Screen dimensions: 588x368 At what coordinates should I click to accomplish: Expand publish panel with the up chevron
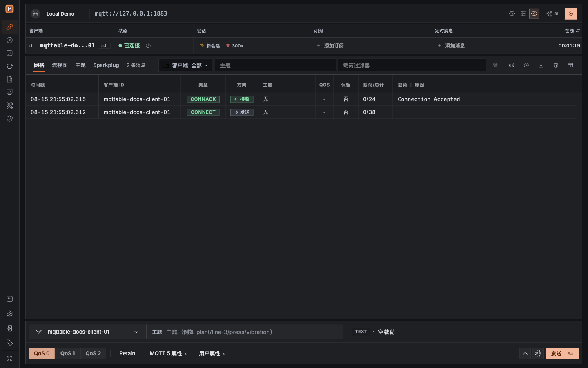(525, 353)
